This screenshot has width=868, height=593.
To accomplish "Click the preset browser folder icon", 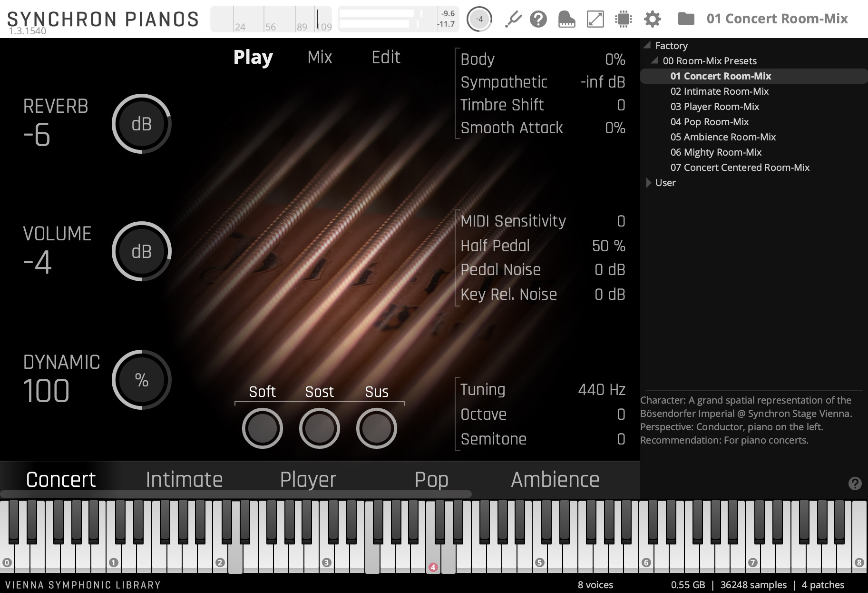I will 685,19.
